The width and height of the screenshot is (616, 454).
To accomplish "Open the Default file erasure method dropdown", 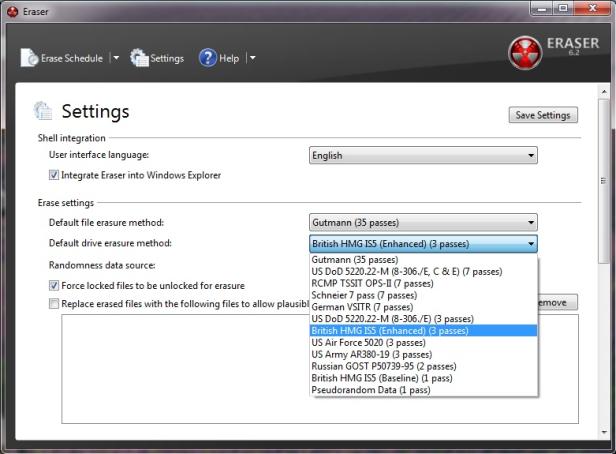I will [x=423, y=223].
